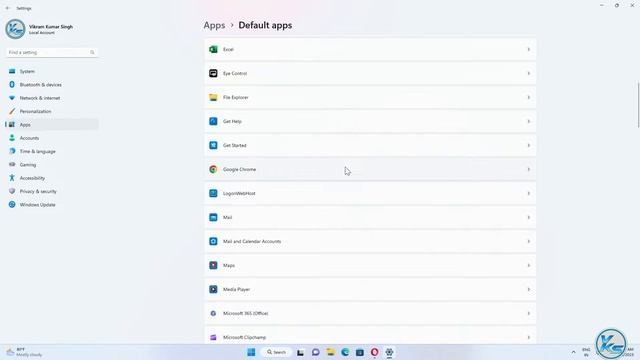Show hidden system tray icons
640x360 pixels.
[x=573, y=352]
